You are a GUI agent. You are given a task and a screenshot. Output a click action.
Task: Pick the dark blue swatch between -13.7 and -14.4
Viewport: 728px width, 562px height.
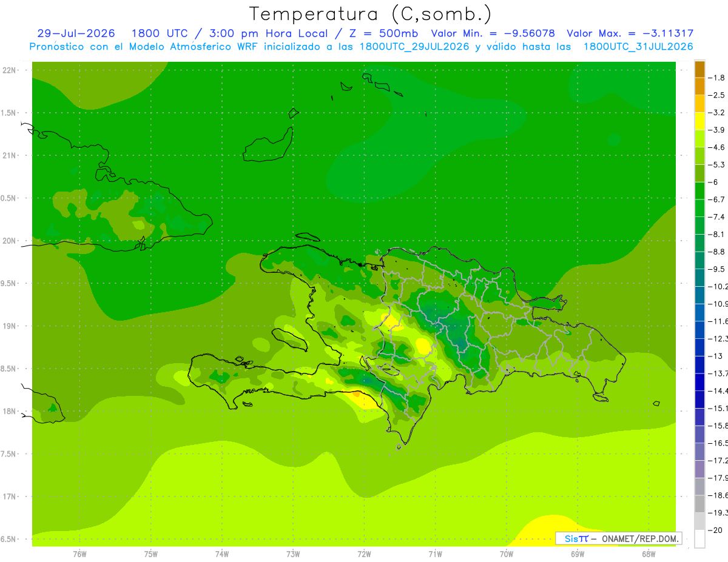[699, 382]
